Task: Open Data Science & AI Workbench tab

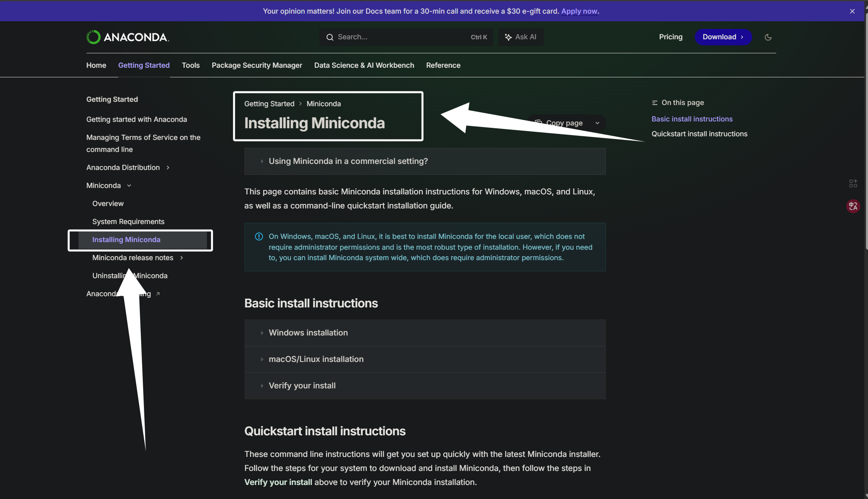Action: click(364, 65)
